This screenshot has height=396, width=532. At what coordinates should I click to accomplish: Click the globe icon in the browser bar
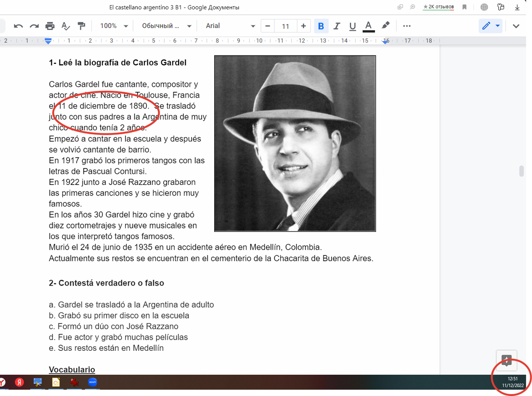pyautogui.click(x=484, y=7)
